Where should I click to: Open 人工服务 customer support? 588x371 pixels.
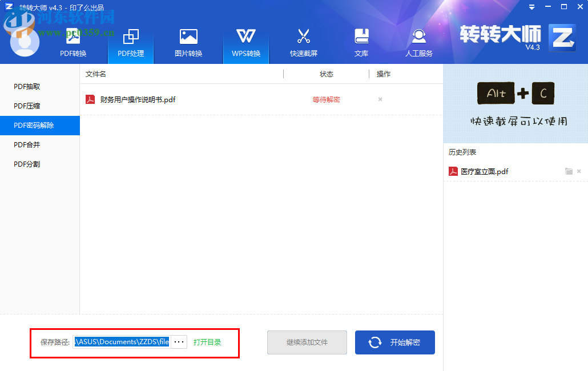[x=419, y=42]
